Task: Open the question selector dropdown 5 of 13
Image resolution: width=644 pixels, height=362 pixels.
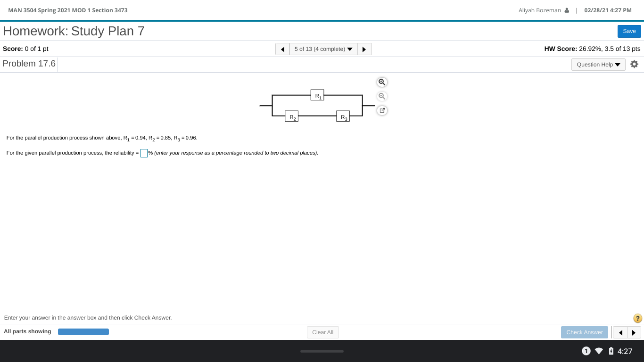Action: pos(323,49)
